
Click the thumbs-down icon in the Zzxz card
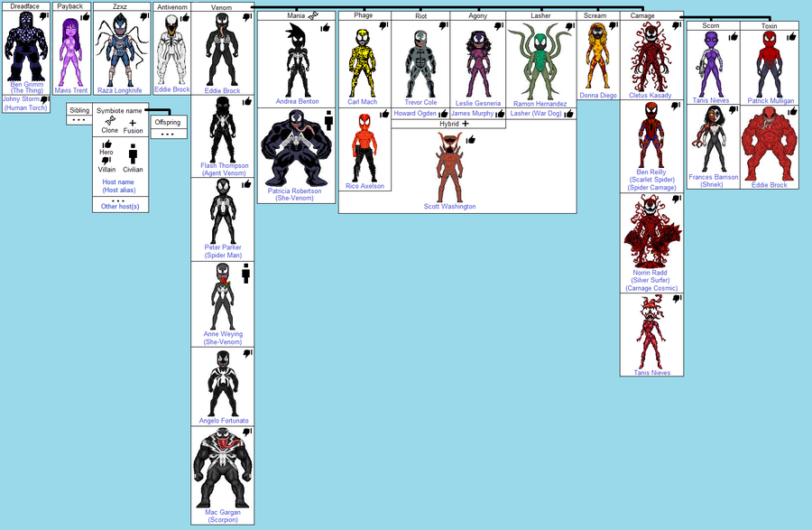tap(145, 16)
